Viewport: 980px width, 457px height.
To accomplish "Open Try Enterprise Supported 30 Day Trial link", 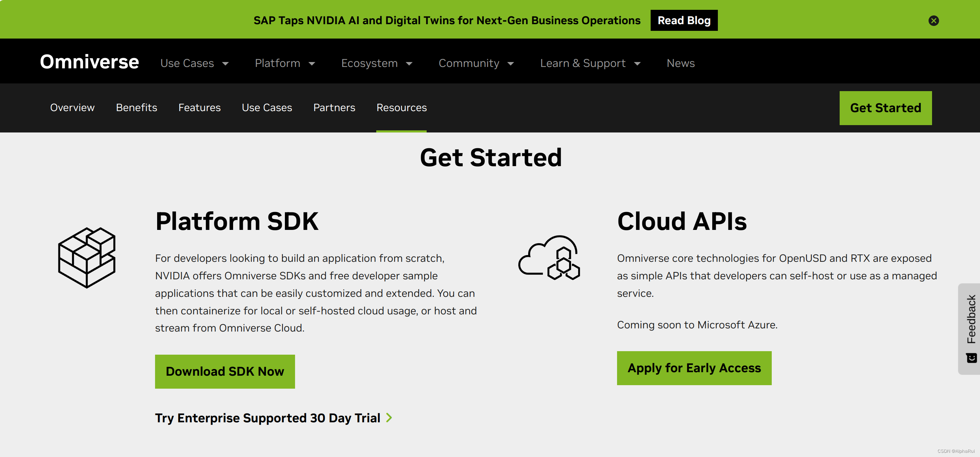I will coord(267,418).
